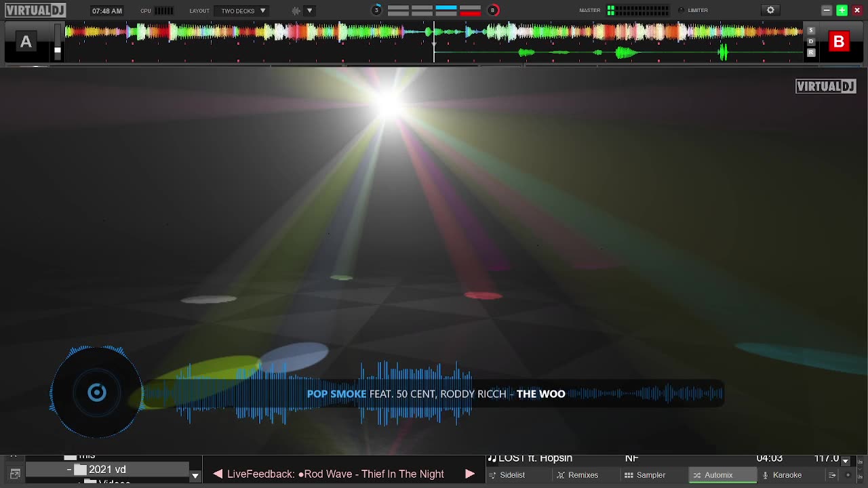Go to next LiveFeedback suggestion arrow
Viewport: 868px width, 488px height.
click(470, 474)
